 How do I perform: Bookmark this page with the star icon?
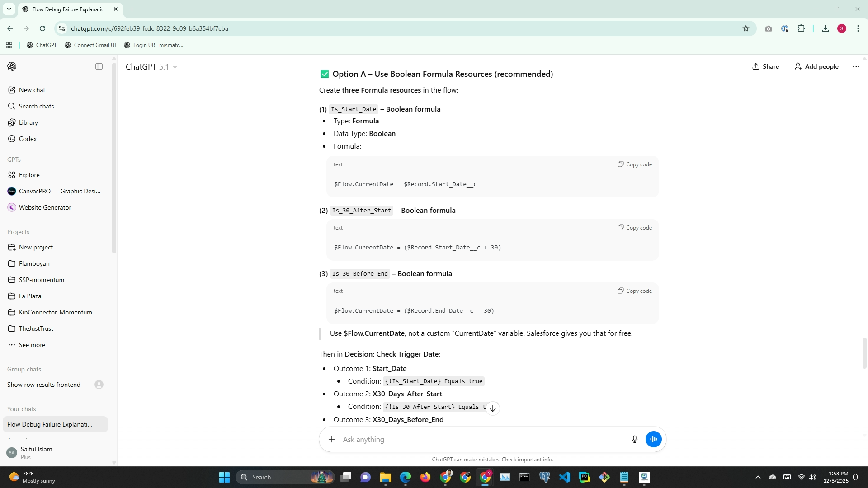745,28
